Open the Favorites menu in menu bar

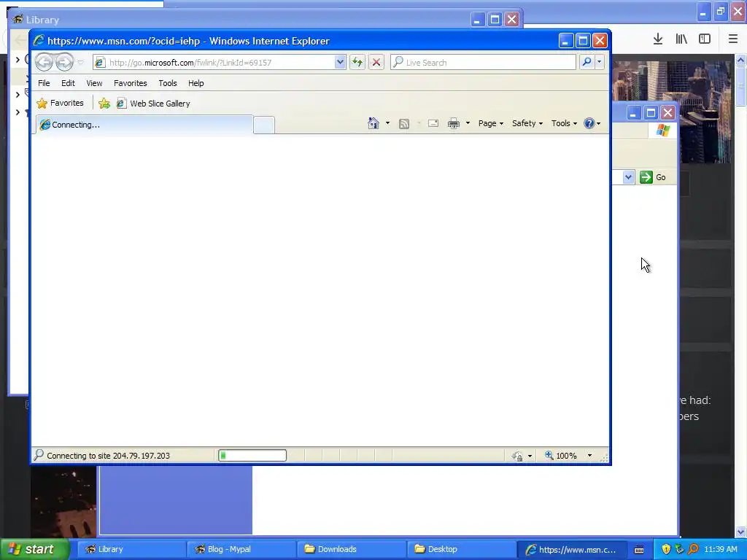coord(130,83)
